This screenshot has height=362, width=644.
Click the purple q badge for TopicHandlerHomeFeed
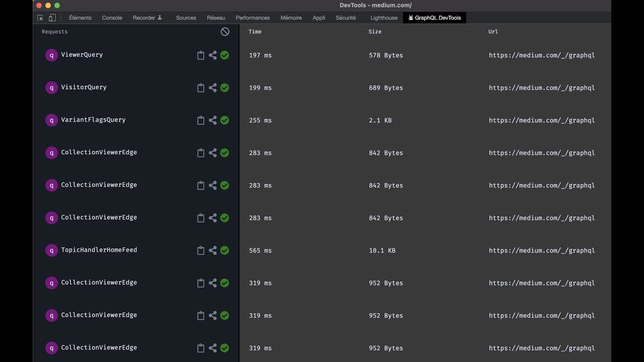click(x=51, y=250)
